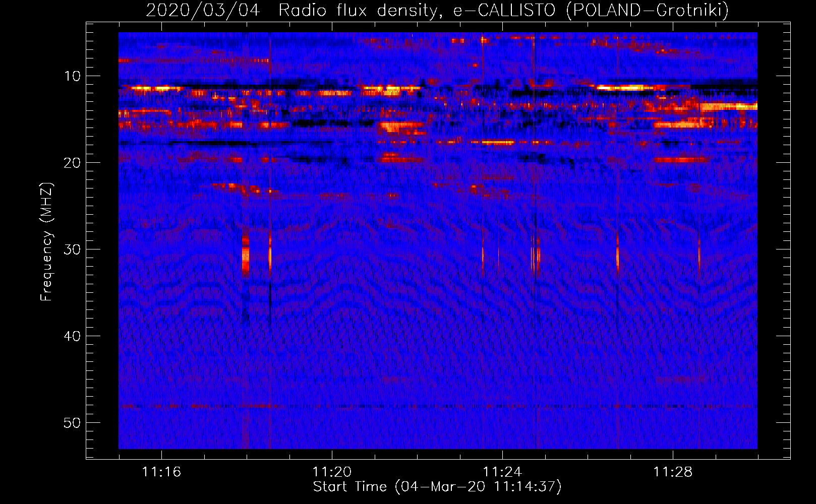The width and height of the screenshot is (816, 504).
Task: Click the 11:20 time tick label
Action: click(x=332, y=472)
